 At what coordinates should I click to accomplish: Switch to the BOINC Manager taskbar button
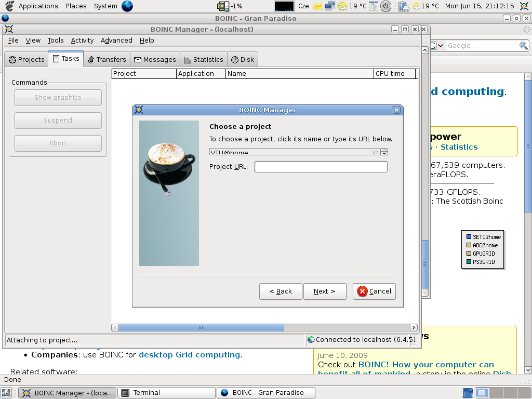click(67, 393)
